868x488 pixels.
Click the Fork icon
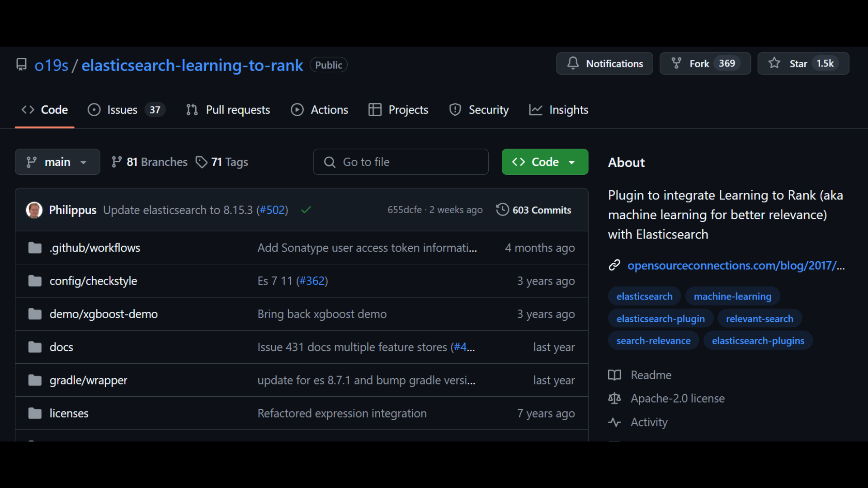[676, 63]
